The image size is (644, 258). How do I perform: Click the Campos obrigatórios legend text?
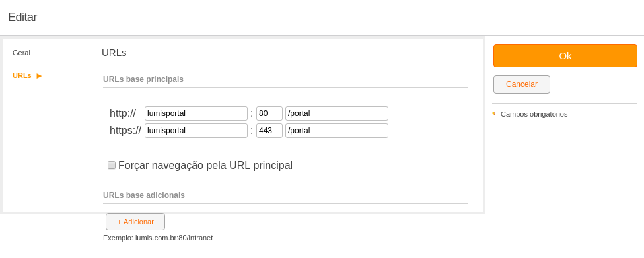534,114
